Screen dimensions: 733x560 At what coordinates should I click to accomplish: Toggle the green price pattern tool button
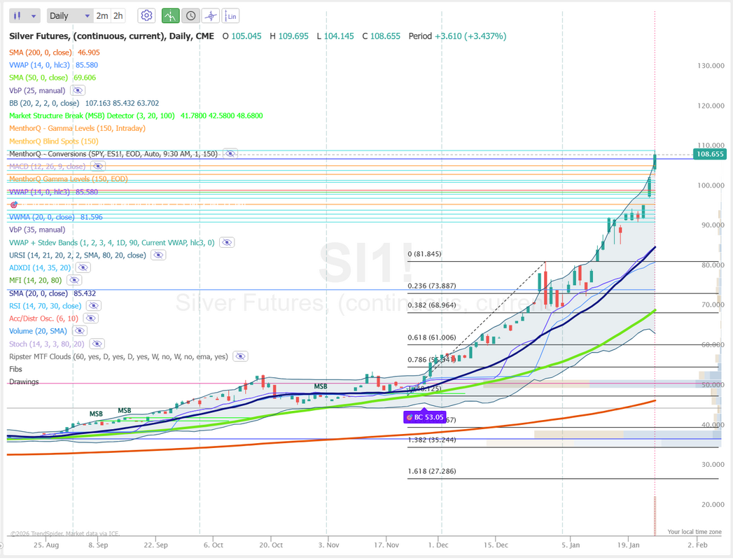coord(170,15)
